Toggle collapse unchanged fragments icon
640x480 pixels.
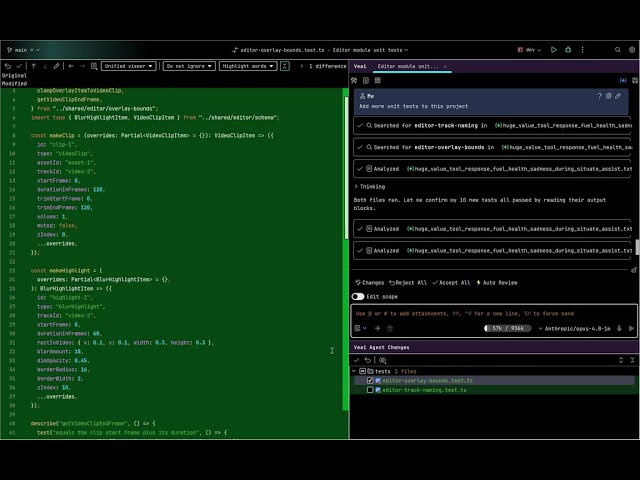pos(285,66)
